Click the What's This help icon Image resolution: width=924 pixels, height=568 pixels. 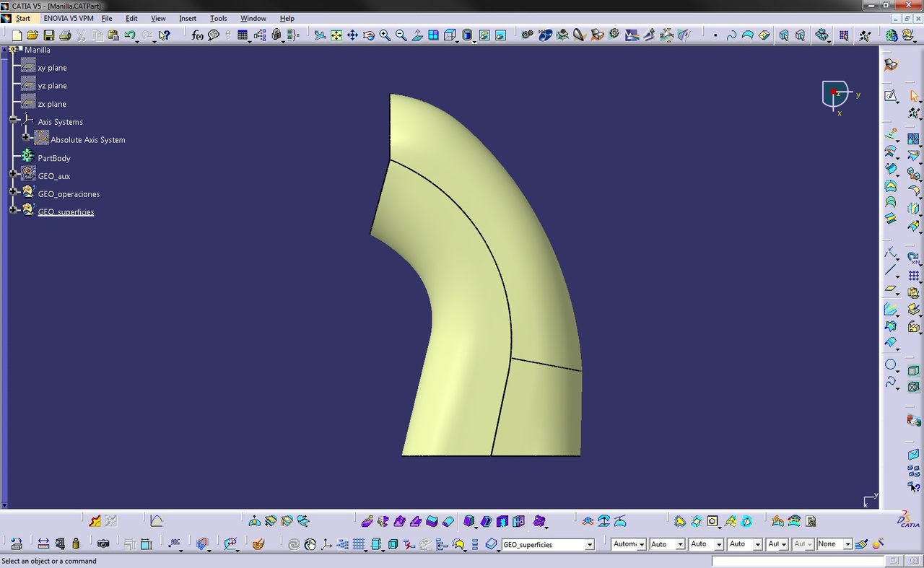165,35
